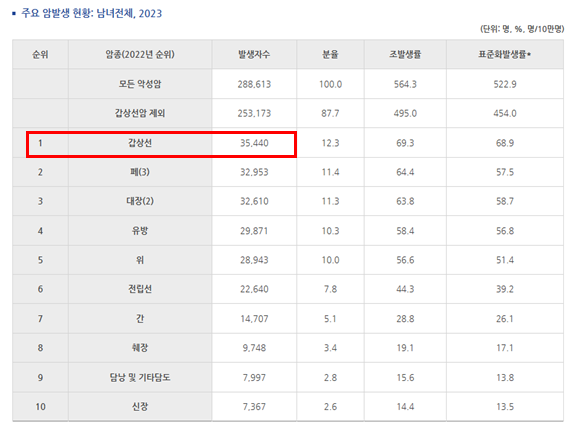577x431 pixels.
Task: Click the 표준화발생률* column header
Action: point(505,54)
